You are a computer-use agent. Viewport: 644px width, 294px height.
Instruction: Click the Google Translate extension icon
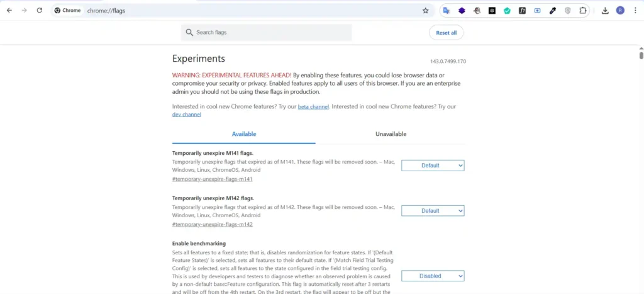point(446,11)
